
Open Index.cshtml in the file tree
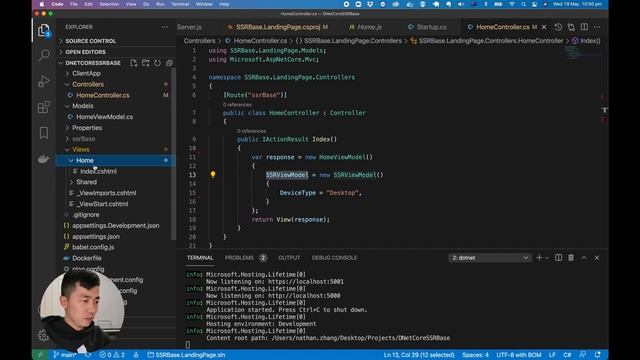pyautogui.click(x=98, y=171)
